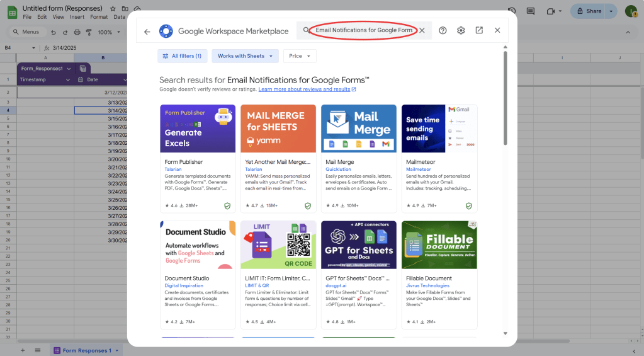Screen dimensions: 644x356
Task: Clear the Marketplace search text
Action: (422, 31)
